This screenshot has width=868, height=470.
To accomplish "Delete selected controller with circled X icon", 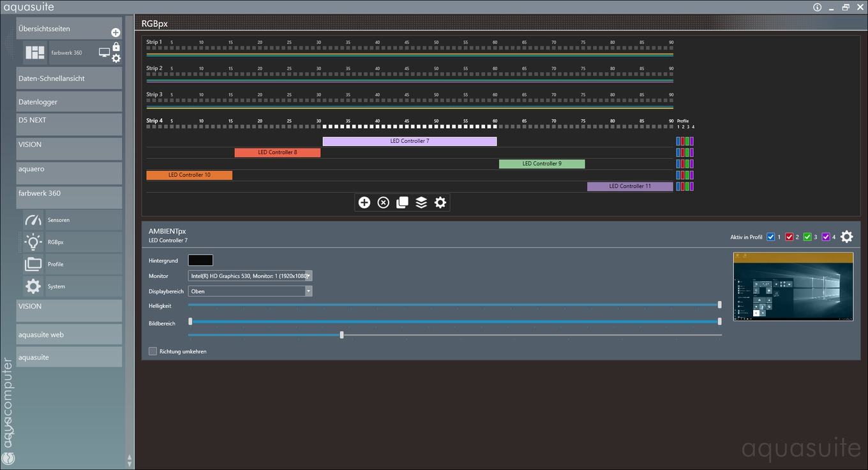I will (x=383, y=202).
